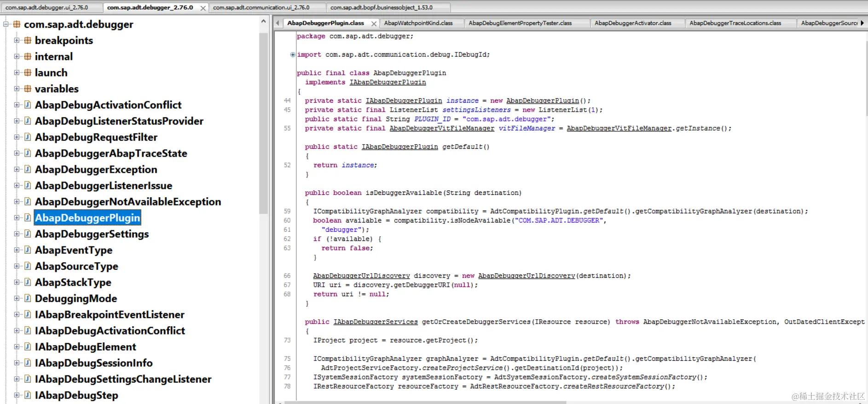
Task: Click the tree panel scroll-up arrow
Action: click(x=263, y=21)
